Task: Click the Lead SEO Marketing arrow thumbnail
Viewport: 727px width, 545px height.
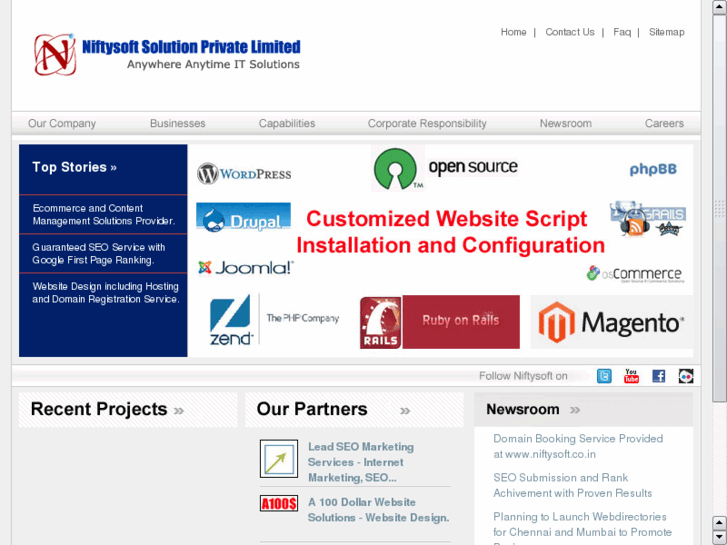Action: tap(279, 459)
